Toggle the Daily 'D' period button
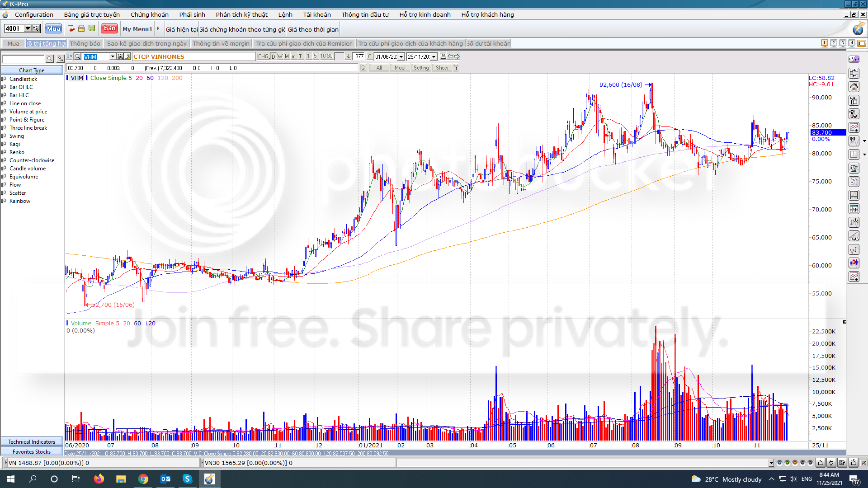The height and width of the screenshot is (488, 868). 274,56
